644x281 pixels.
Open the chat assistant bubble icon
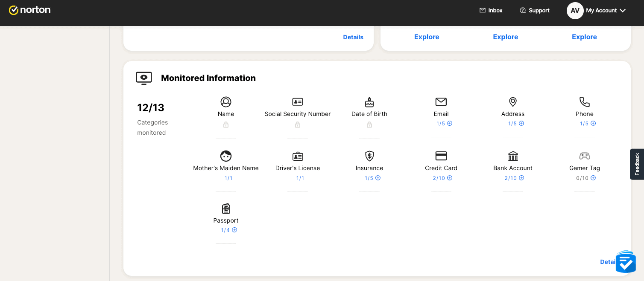coord(626,261)
